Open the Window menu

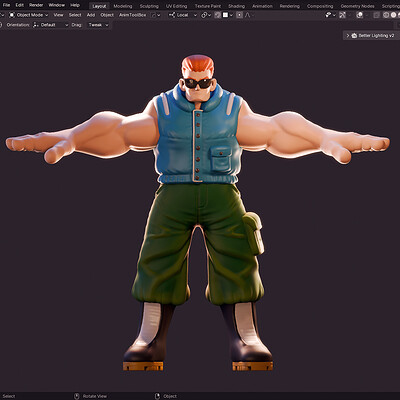[57, 5]
